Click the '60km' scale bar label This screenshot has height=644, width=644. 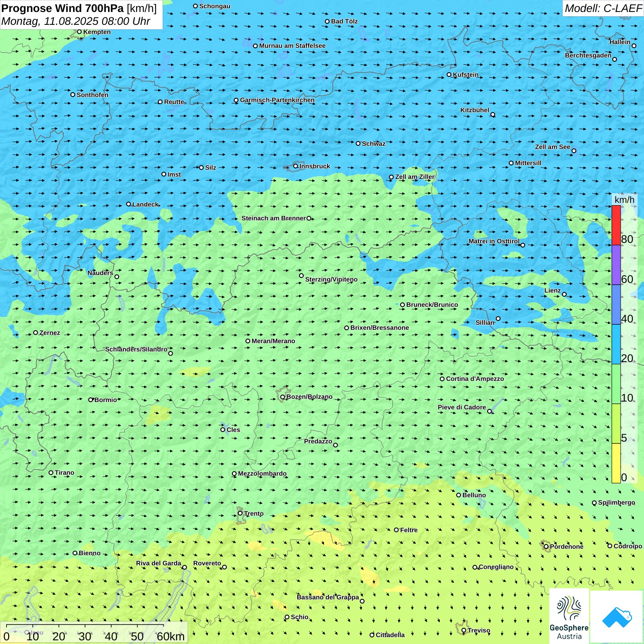pyautogui.click(x=171, y=636)
